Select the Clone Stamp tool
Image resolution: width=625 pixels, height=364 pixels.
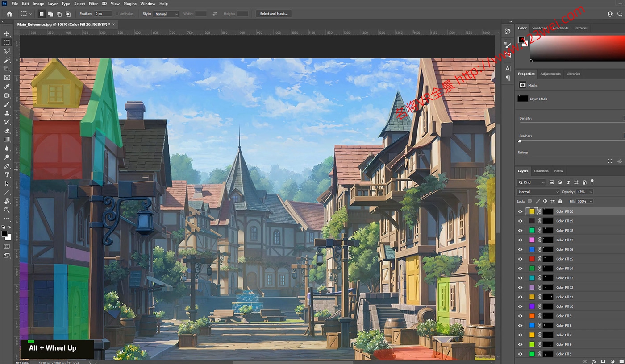pyautogui.click(x=7, y=113)
